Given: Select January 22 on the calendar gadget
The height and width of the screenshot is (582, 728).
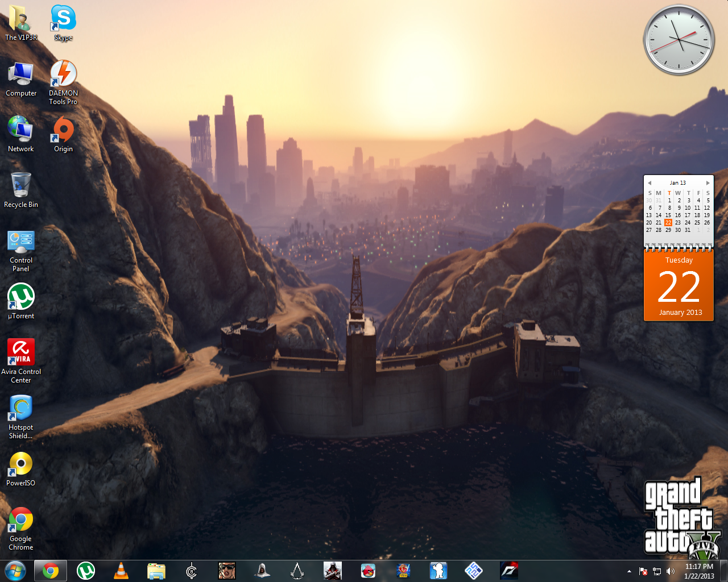Looking at the screenshot, I should [x=668, y=222].
